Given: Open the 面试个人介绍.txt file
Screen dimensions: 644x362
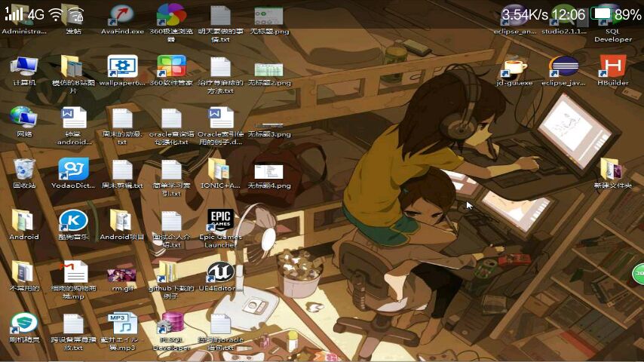Looking at the screenshot, I should [x=171, y=229].
